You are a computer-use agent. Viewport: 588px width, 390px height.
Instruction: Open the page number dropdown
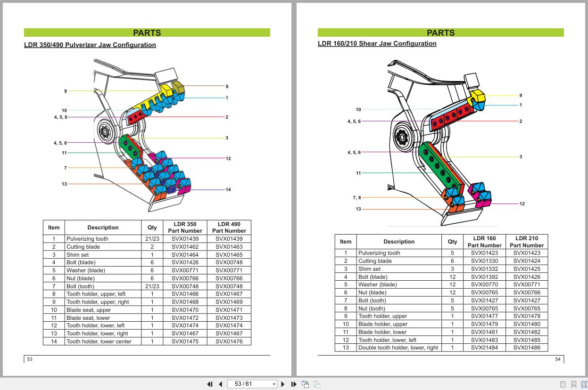[274, 384]
